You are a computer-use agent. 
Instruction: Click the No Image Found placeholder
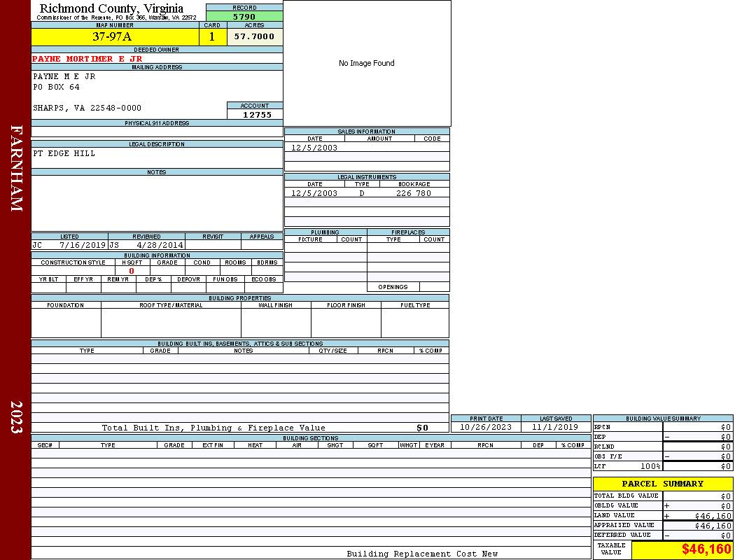[x=367, y=63]
